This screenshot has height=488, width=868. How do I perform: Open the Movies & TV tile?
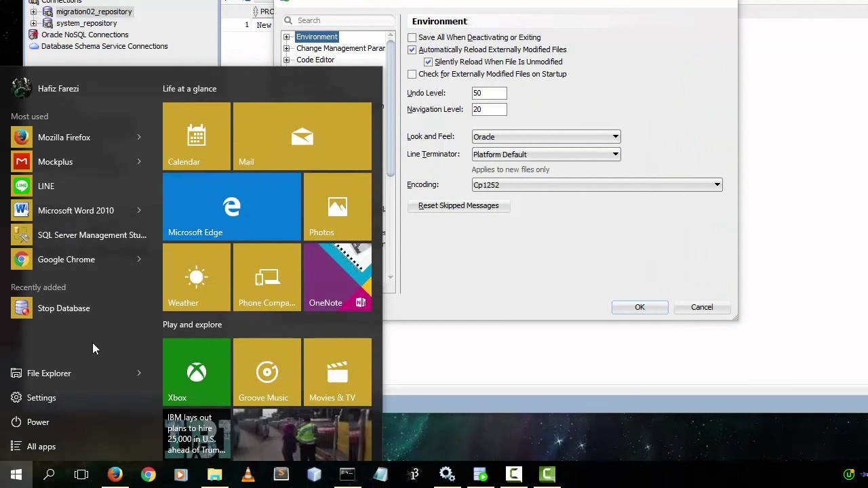(338, 372)
